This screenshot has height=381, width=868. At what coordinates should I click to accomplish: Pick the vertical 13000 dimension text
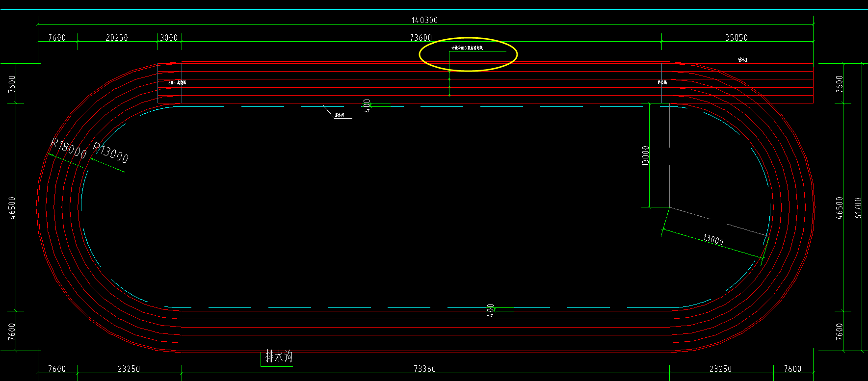(646, 155)
